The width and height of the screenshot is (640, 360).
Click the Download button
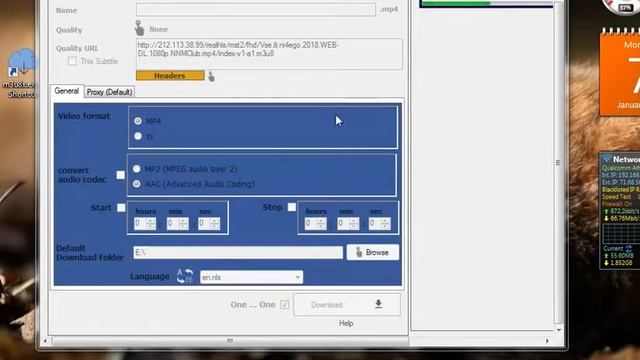point(347,304)
